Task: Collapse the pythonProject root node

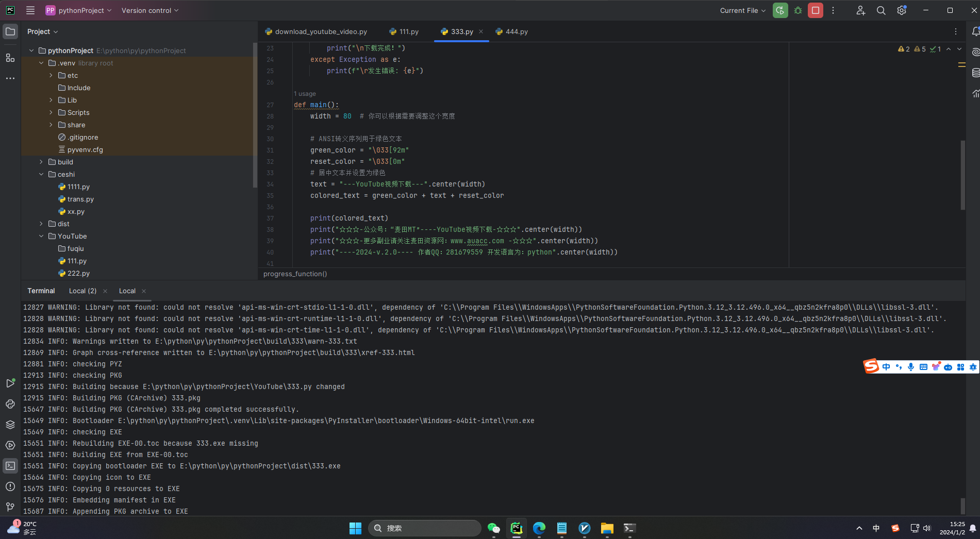Action: pos(31,50)
